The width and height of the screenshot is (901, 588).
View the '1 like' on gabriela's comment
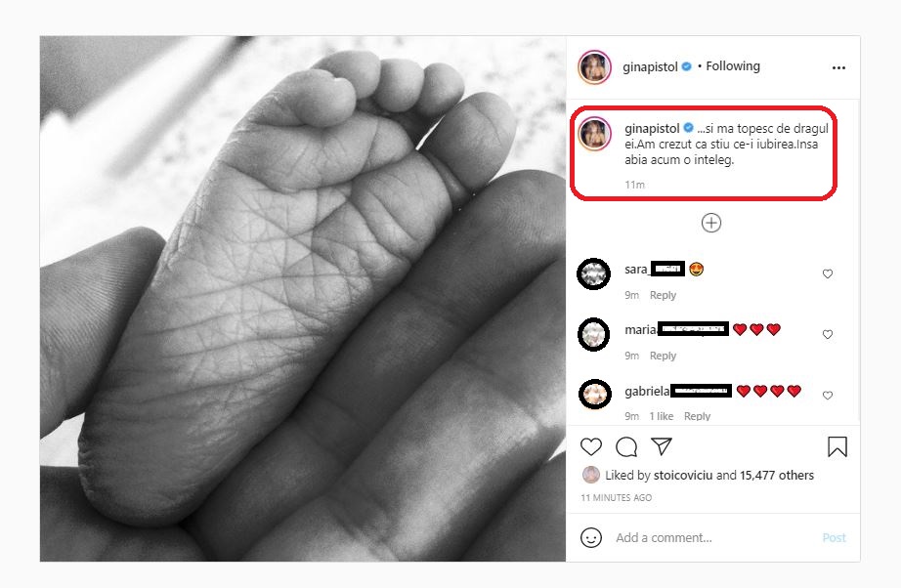(x=662, y=416)
